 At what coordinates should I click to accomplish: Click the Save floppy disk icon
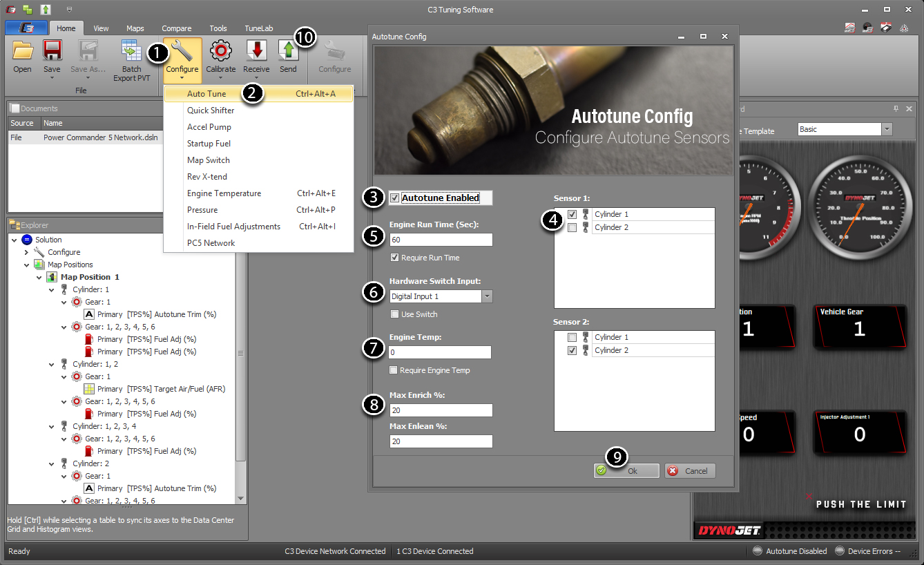click(x=52, y=51)
